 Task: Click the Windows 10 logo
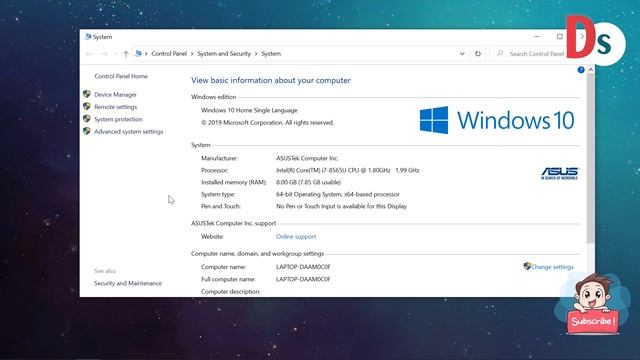point(497,120)
